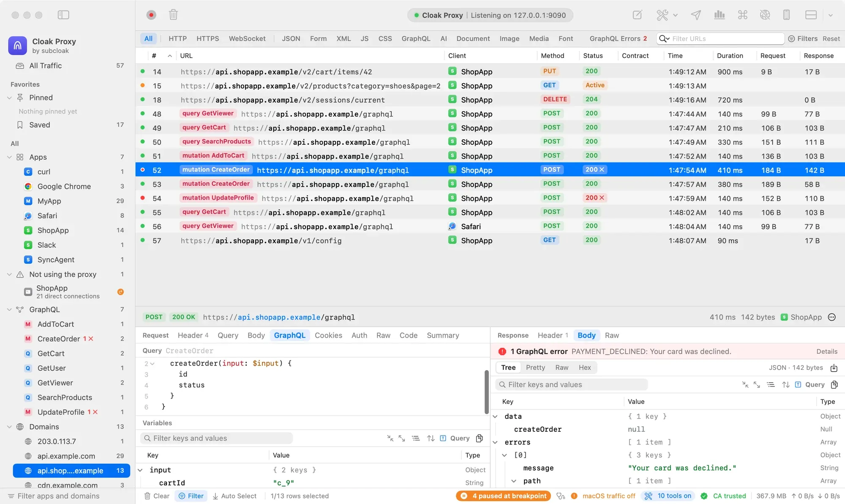Switch response view to Pretty
Screen dimensions: 845x504
click(535, 368)
